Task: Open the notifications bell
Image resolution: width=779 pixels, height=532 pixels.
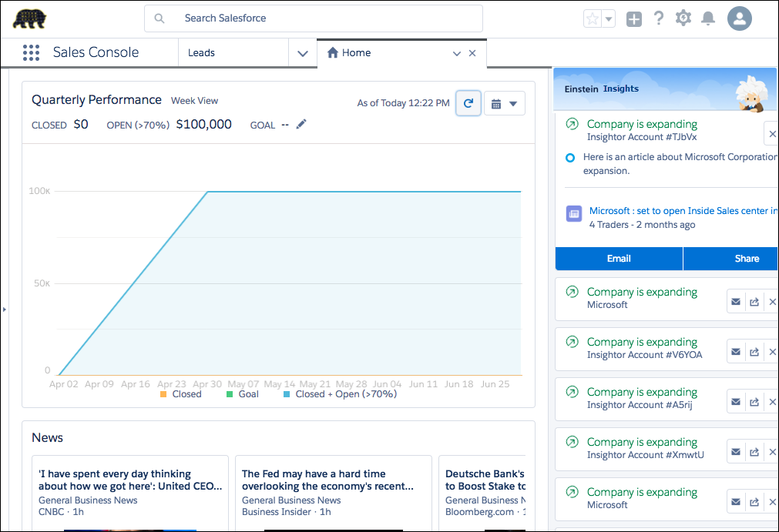Action: point(708,18)
